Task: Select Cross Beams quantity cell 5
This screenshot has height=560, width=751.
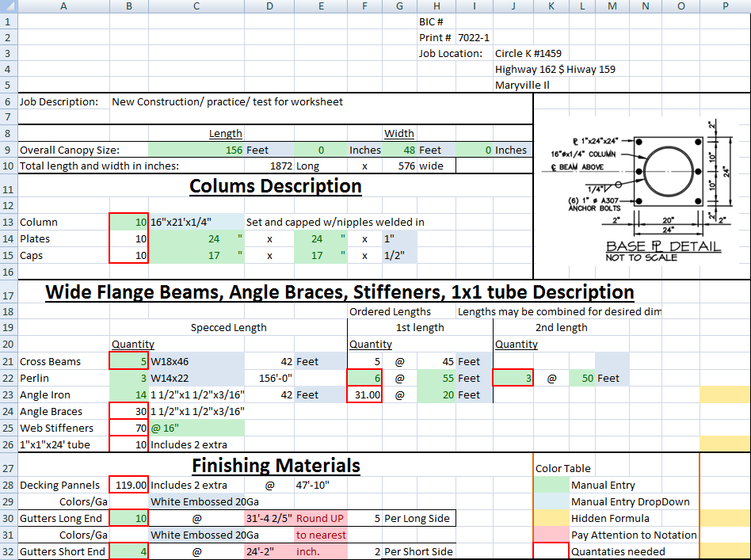Action: point(129,362)
